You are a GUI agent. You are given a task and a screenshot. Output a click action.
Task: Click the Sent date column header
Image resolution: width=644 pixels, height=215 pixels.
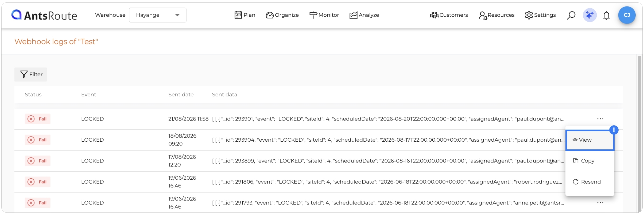(181, 95)
